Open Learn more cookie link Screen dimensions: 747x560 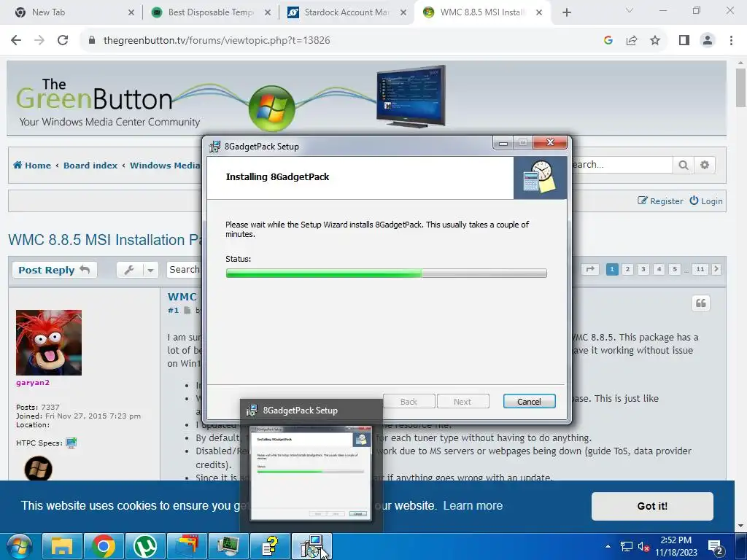coord(473,506)
